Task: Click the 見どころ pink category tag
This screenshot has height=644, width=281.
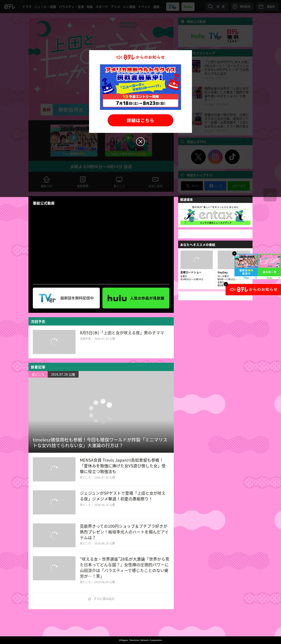Action: pyautogui.click(x=38, y=375)
